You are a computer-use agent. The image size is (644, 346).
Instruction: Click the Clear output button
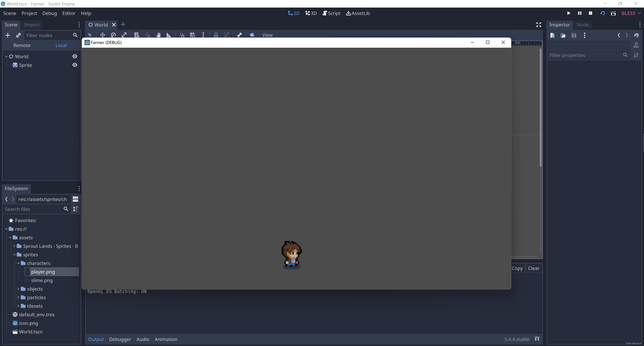(533, 268)
